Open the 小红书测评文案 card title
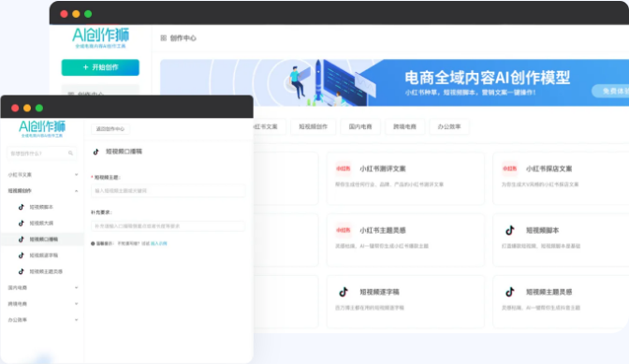The height and width of the screenshot is (364, 629). coord(383,168)
